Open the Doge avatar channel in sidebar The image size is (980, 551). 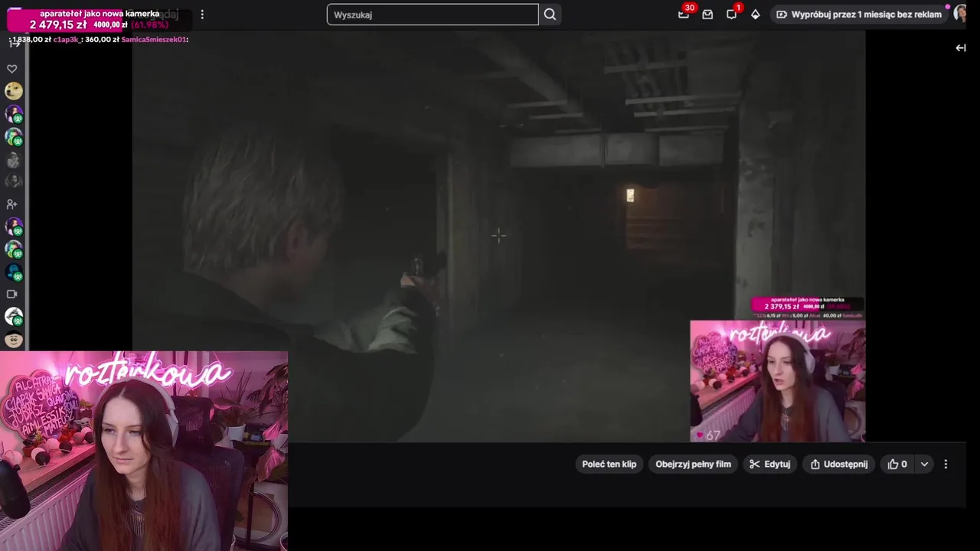14,91
